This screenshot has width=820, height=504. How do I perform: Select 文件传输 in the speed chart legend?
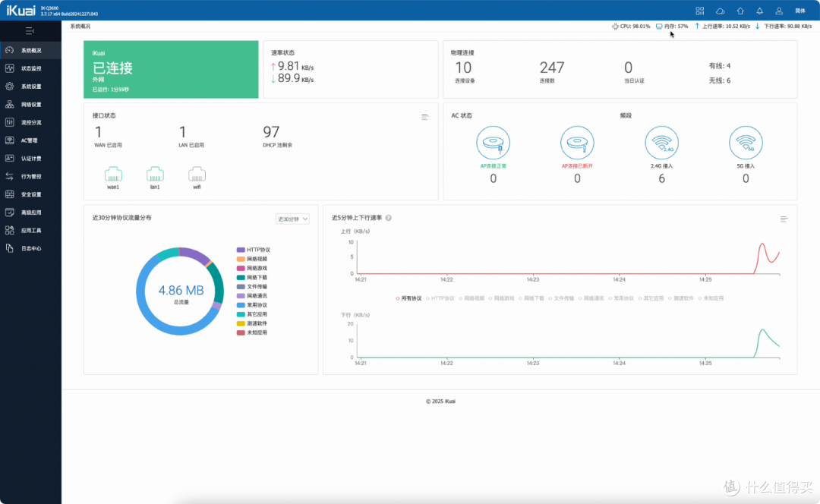tap(561, 298)
